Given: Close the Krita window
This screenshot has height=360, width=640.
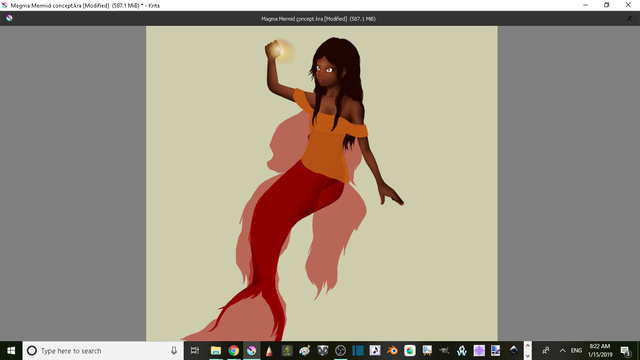Looking at the screenshot, I should [x=628, y=5].
